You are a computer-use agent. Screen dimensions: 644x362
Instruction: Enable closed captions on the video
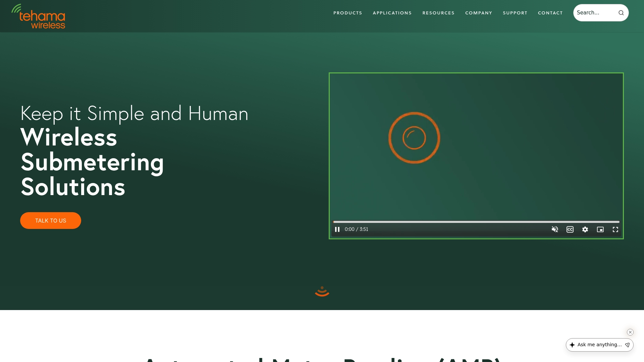pyautogui.click(x=570, y=229)
